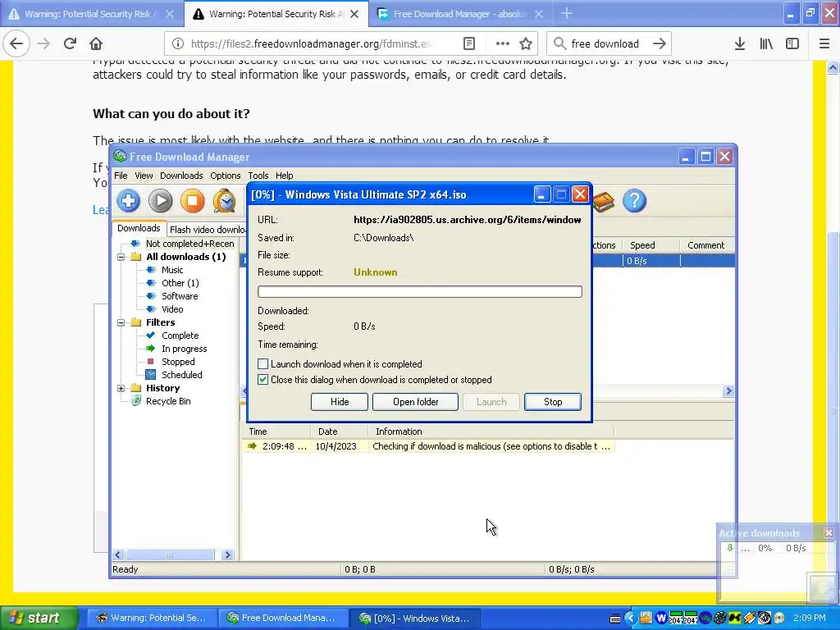The image size is (840, 630).
Task: Open Firefox library icon
Action: point(766,44)
